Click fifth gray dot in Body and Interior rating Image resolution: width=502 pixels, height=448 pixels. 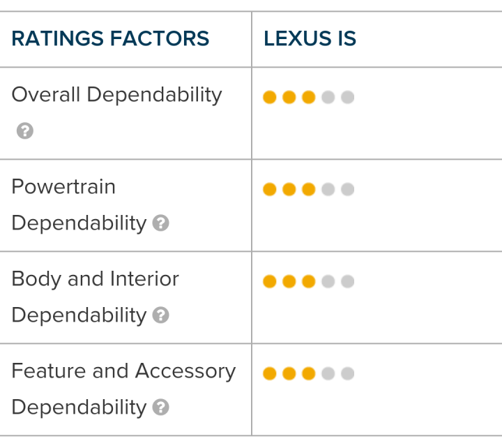[x=348, y=281]
